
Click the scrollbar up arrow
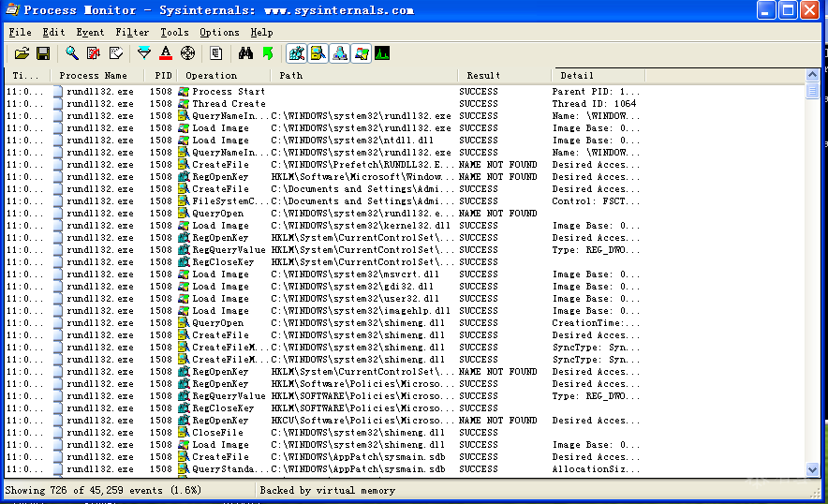(x=812, y=75)
